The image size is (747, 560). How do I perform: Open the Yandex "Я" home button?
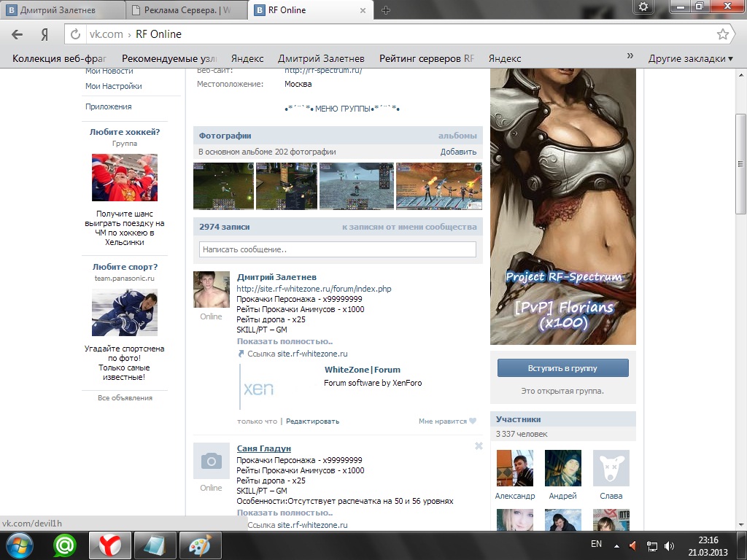coord(44,34)
